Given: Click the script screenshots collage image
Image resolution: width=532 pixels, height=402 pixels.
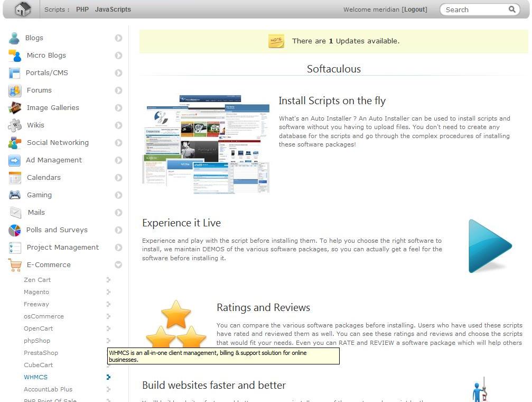Looking at the screenshot, I should coord(206,144).
